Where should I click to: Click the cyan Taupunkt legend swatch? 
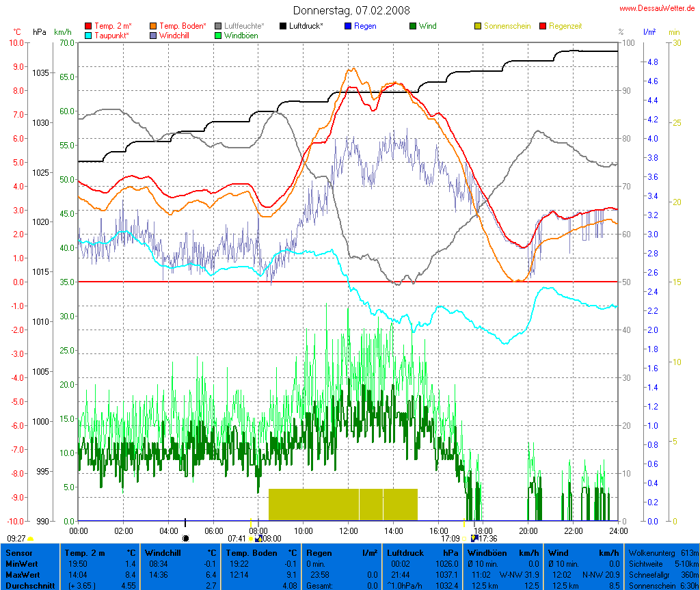88,35
